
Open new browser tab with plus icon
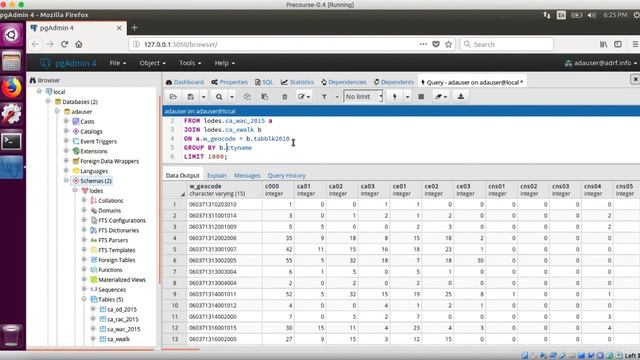click(134, 28)
